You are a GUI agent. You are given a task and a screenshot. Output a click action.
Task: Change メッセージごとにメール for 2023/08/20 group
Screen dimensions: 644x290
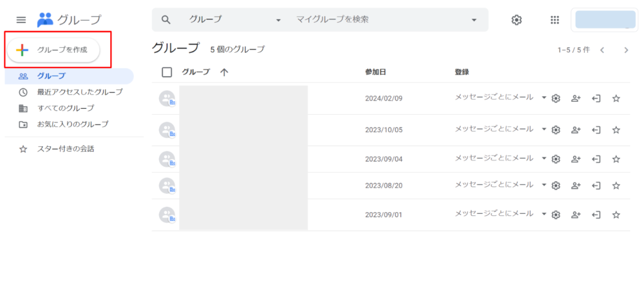pos(500,185)
